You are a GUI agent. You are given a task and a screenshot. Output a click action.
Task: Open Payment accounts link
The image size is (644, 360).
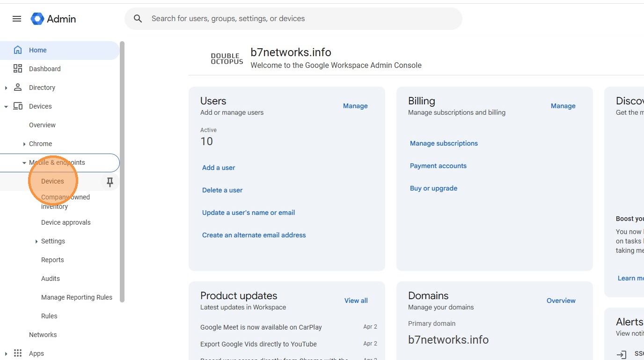[438, 166]
